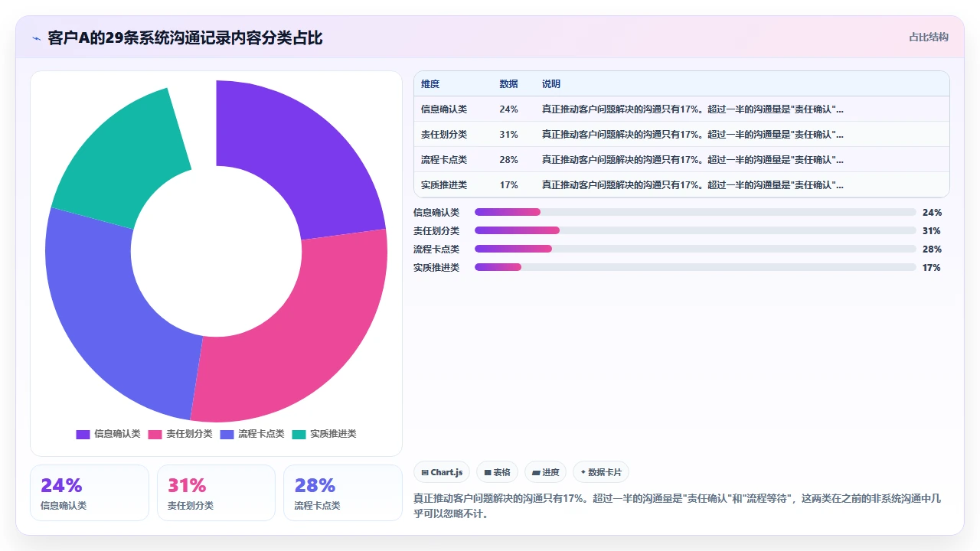The width and height of the screenshot is (980, 551).
Task: Toggle the 责任划分类 pink legend swatch
Action: [155, 434]
